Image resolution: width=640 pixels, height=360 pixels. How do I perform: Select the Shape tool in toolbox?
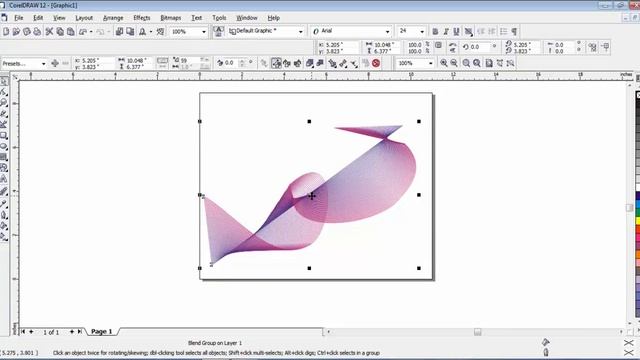click(4, 92)
